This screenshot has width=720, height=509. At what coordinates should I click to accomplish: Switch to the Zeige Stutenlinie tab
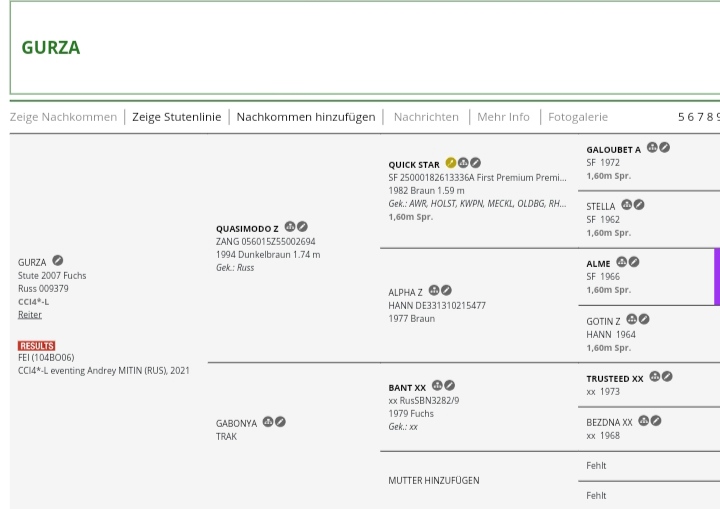[176, 117]
